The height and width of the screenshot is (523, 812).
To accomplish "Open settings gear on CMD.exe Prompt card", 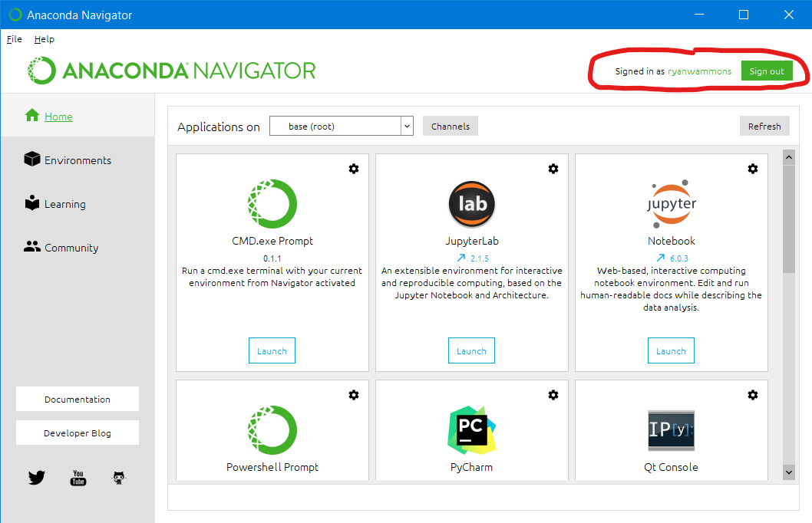I will (x=354, y=169).
